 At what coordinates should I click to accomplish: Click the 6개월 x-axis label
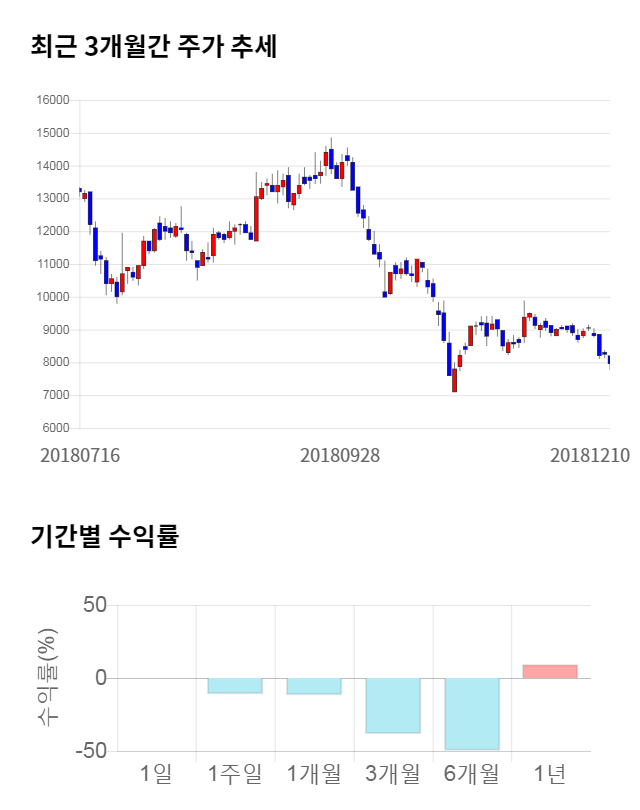(471, 773)
